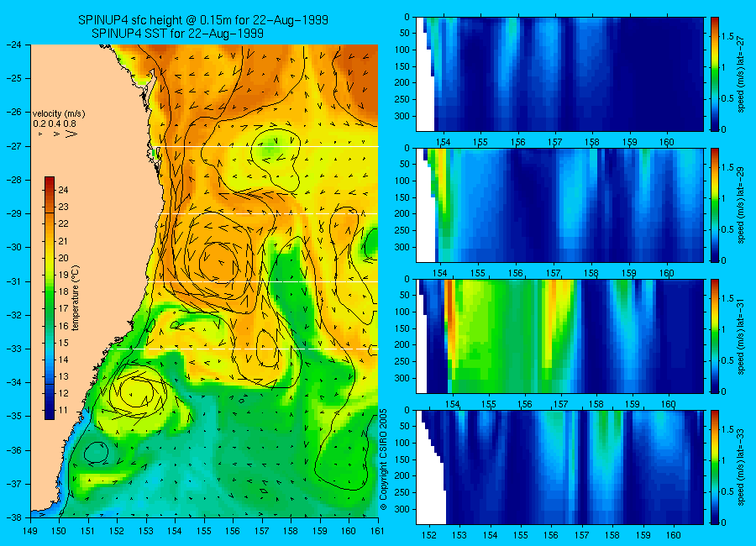Click the "160" longitude tick under the lat=-31 plot
756x546 pixels.
669,404
